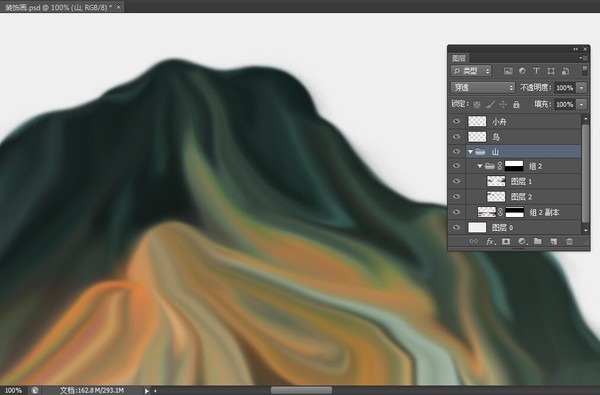Select the 图层 1 layer name

click(x=521, y=181)
